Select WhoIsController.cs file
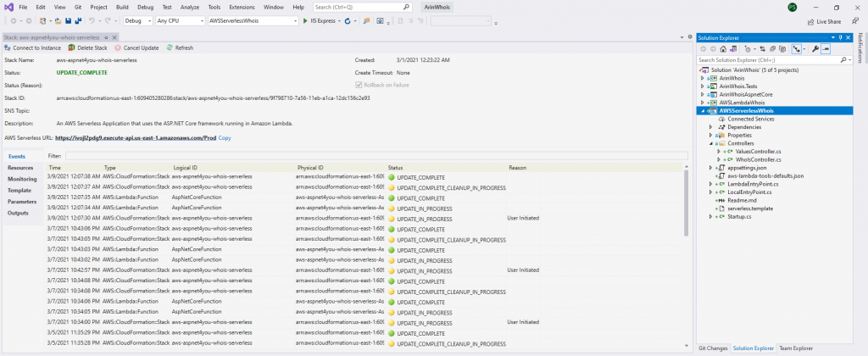The width and height of the screenshot is (868, 356). click(758, 159)
